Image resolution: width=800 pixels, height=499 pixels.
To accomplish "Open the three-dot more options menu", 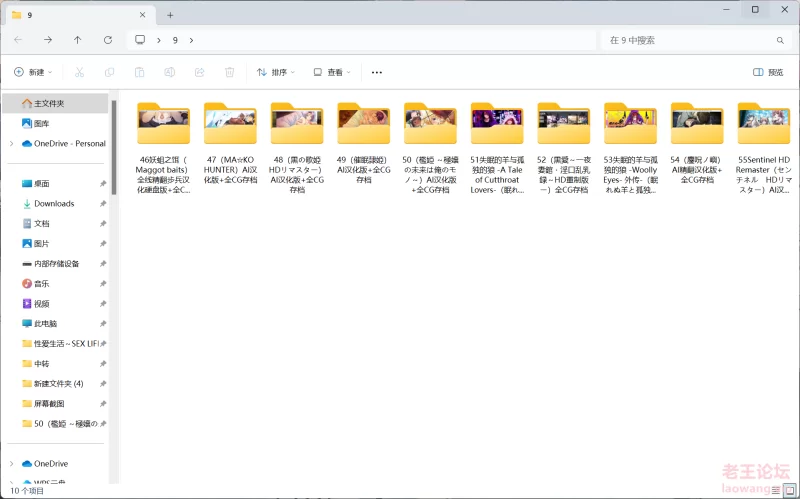I will pyautogui.click(x=377, y=72).
